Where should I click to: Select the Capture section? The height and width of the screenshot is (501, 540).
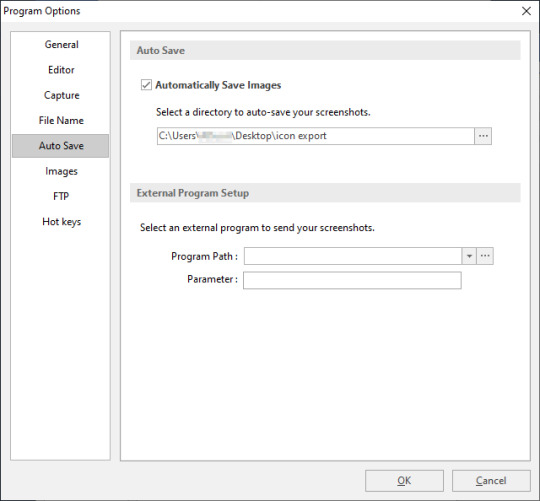61,95
